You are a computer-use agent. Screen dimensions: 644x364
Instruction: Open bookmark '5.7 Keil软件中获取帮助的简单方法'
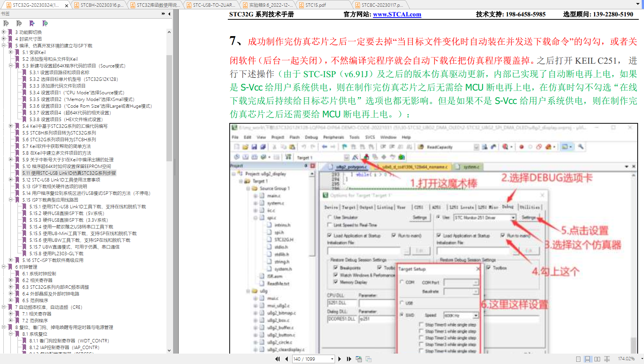[x=56, y=146]
